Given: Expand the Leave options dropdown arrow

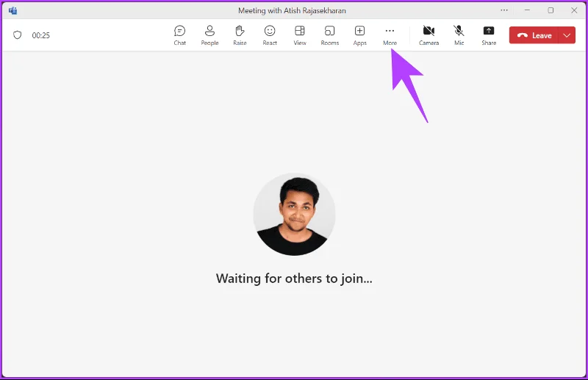Looking at the screenshot, I should 567,35.
